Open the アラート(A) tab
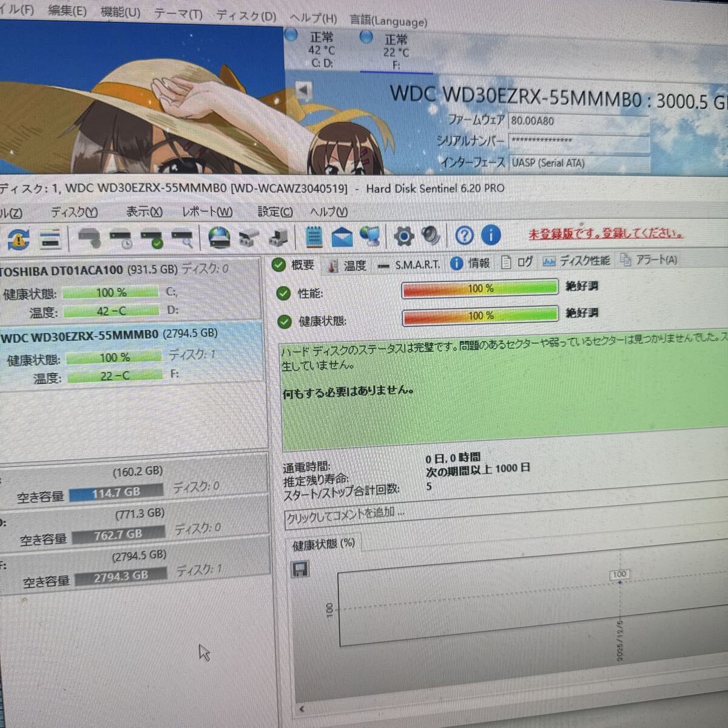This screenshot has width=728, height=728. pos(649,260)
